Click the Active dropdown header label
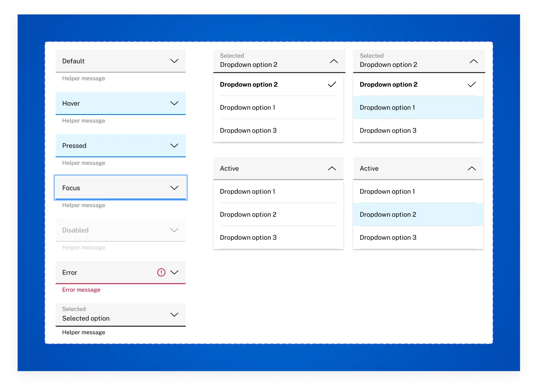Viewport: 538px width, 392px height. 229,168
